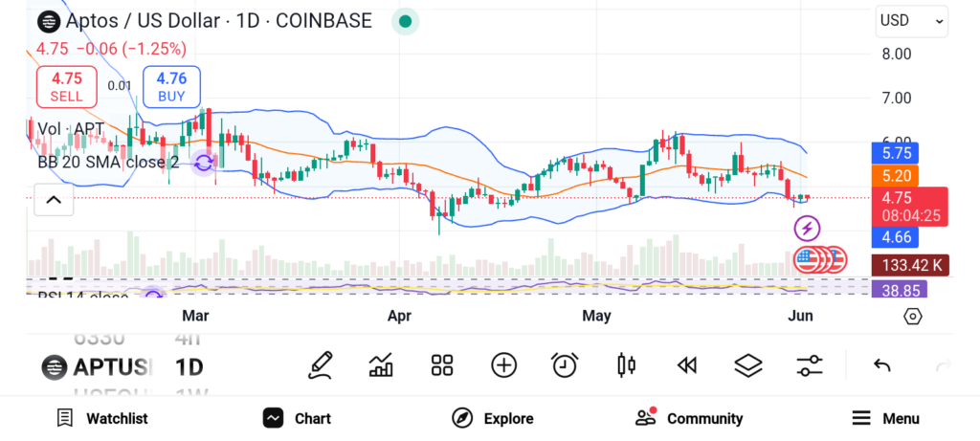Click the 7.00 price scale value
Viewport: 980px width, 441px height.
pyautogui.click(x=896, y=99)
